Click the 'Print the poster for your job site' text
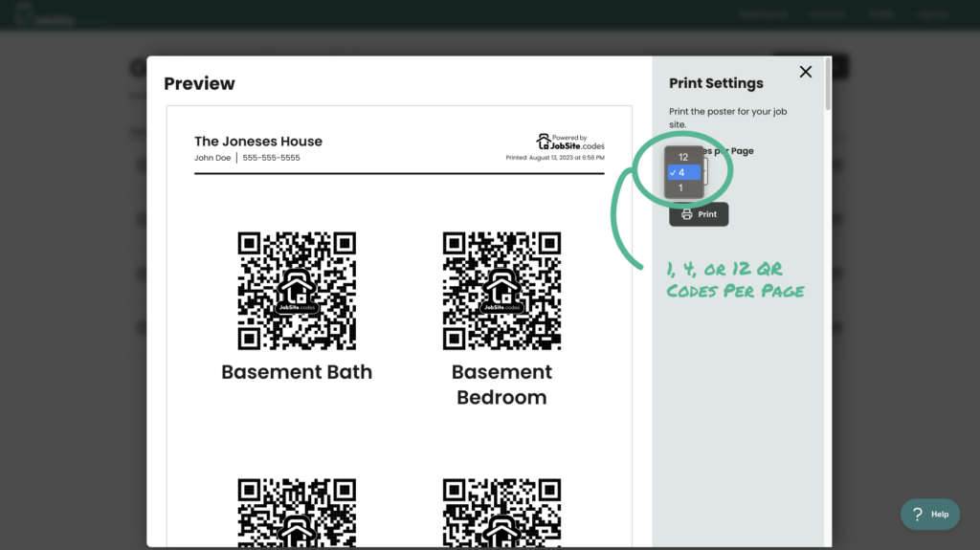This screenshot has height=550, width=980. pos(728,118)
